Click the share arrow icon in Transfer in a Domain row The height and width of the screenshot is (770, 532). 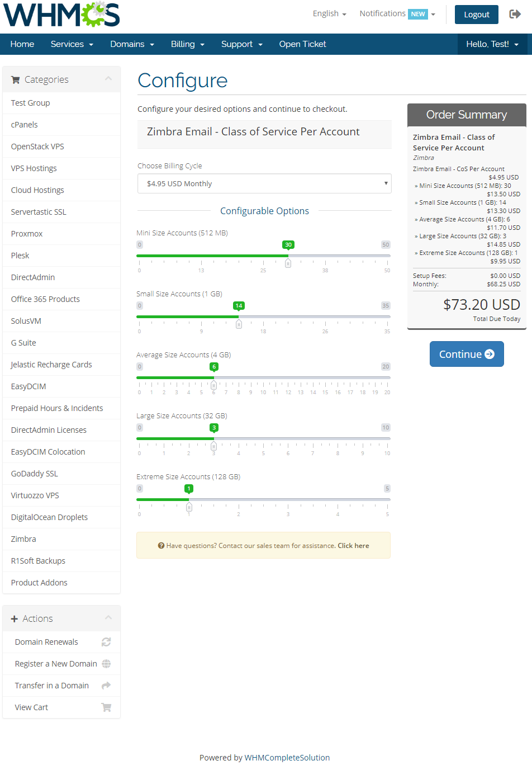point(106,686)
